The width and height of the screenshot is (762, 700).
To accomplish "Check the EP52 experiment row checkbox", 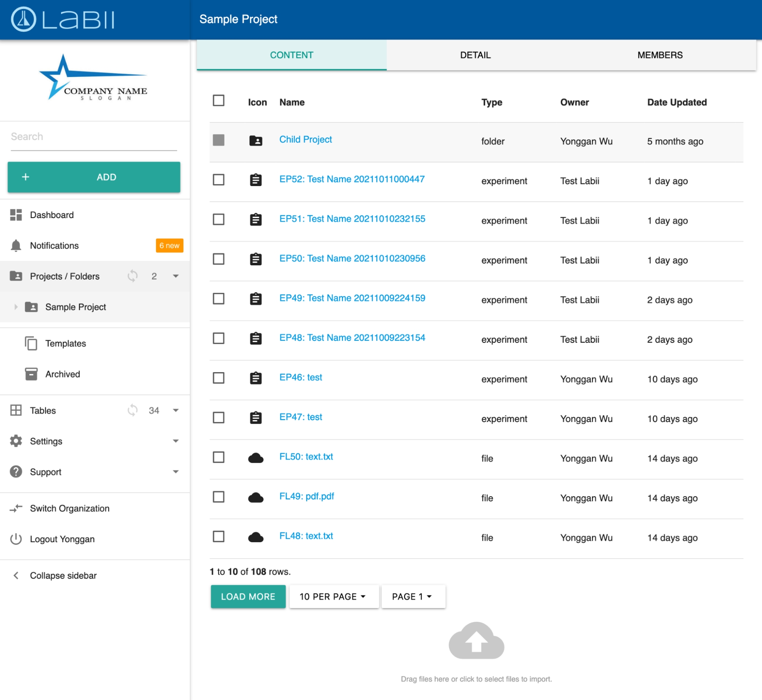I will click(218, 180).
